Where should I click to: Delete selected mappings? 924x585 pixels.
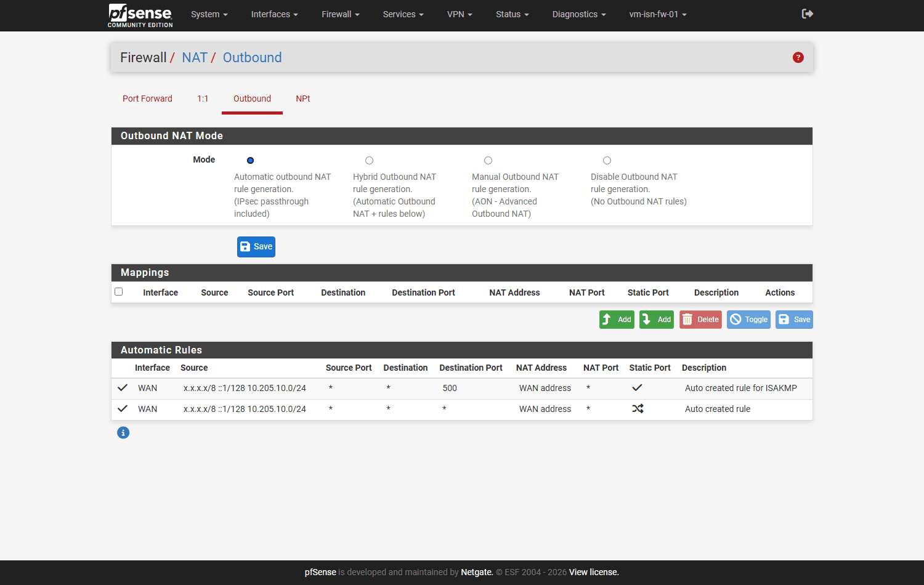point(700,320)
